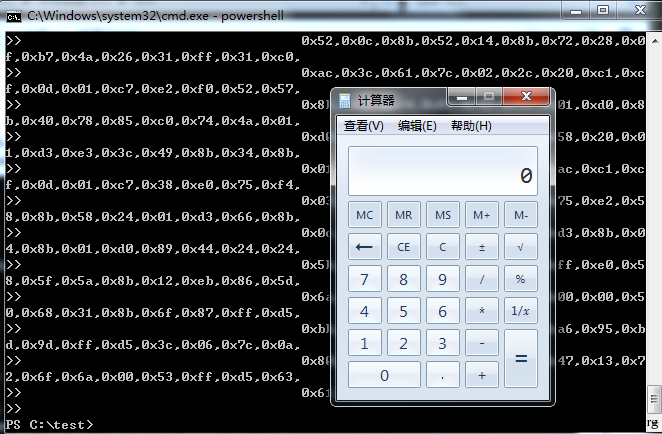
Task: Click the digit 4 button
Action: click(x=365, y=311)
